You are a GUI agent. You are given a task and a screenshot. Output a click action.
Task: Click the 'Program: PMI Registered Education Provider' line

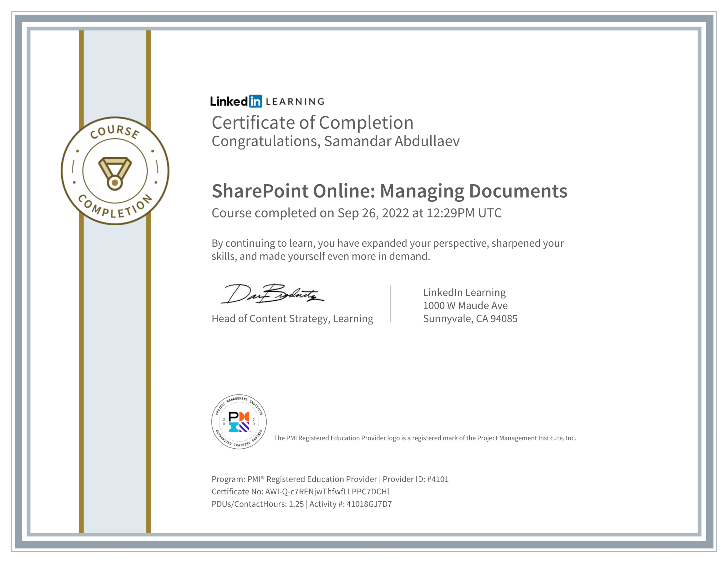pos(330,479)
